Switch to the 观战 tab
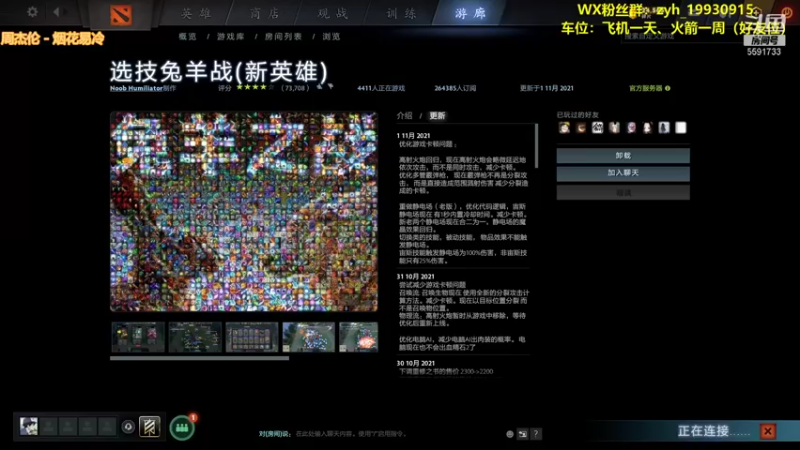The width and height of the screenshot is (800, 450). click(x=333, y=13)
